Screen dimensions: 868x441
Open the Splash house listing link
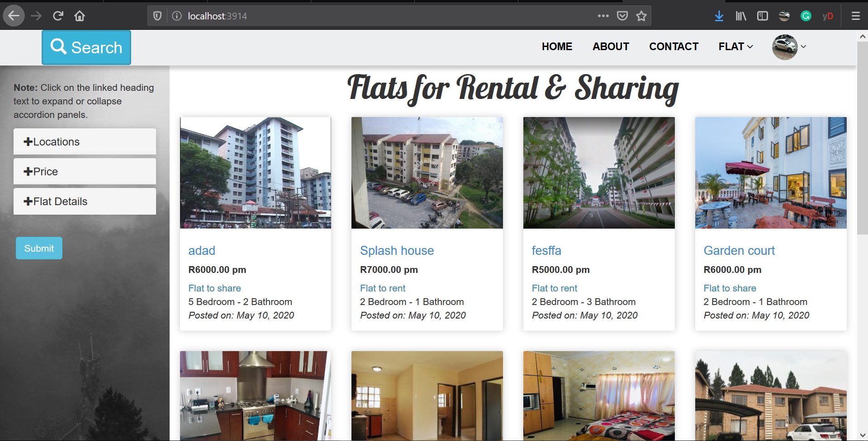point(397,250)
